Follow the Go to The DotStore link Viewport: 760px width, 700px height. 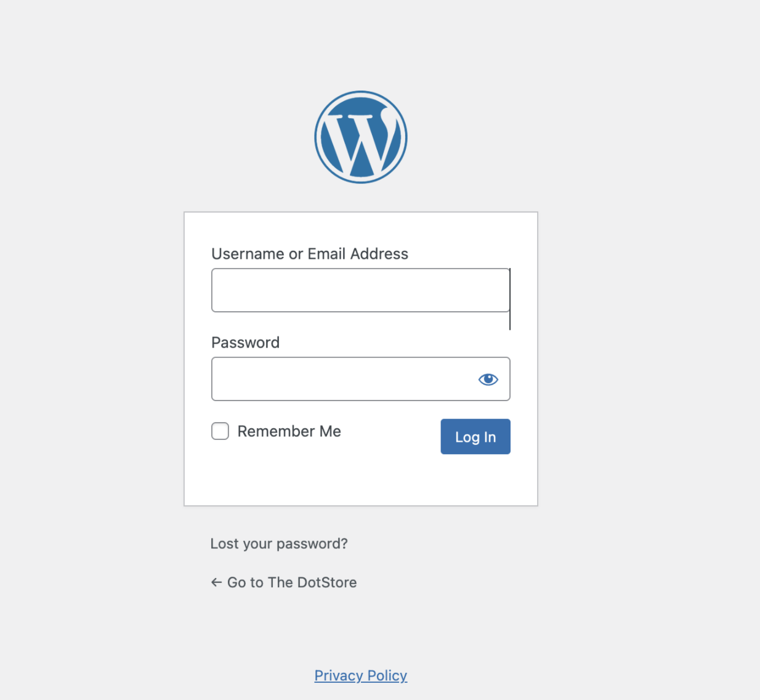point(283,582)
